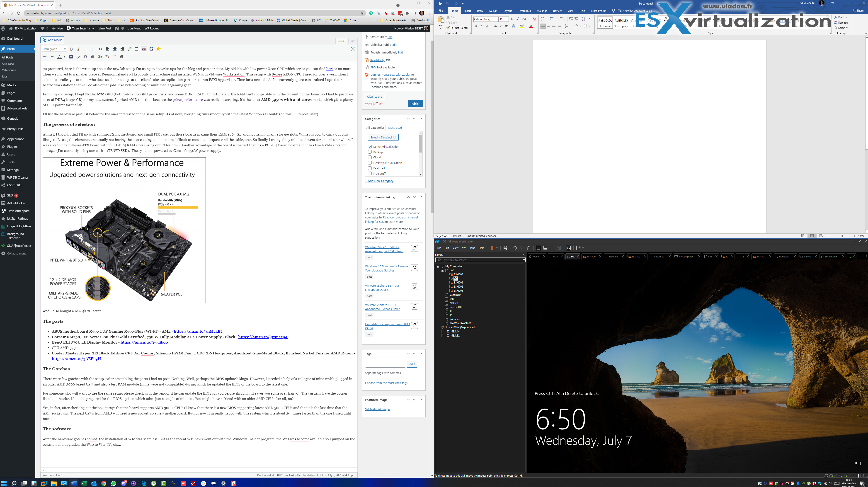Center align text in Word ribbon
This screenshot has height=487, width=868.
tap(548, 26)
